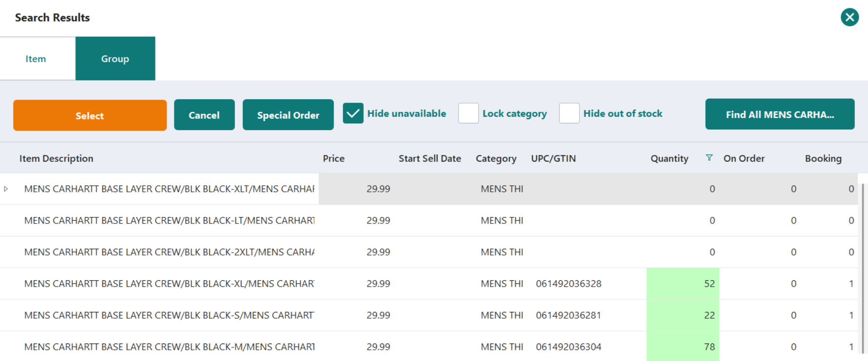Click UPC 061492036281 cell
Viewport: 868px width, 361px height.
click(x=568, y=315)
